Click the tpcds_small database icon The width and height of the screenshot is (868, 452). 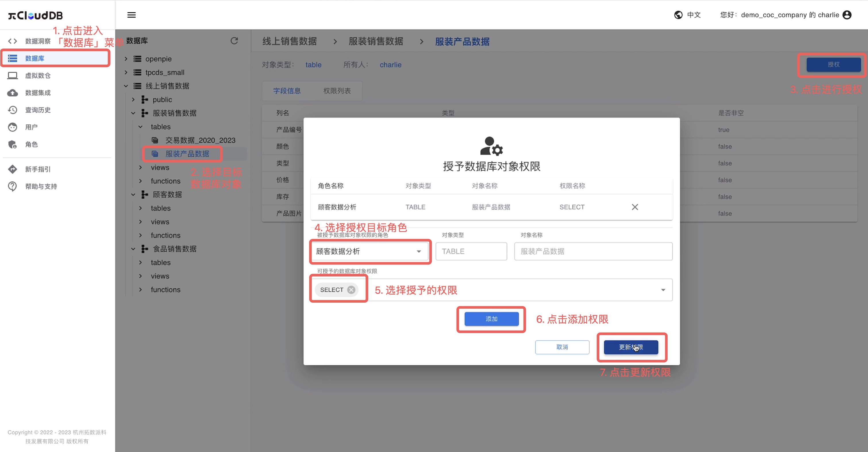tap(137, 72)
